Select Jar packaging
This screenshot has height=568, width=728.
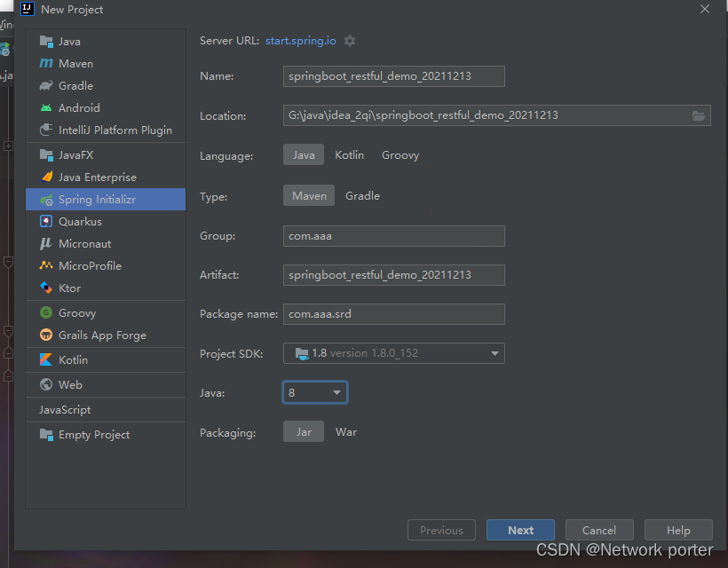coord(304,431)
